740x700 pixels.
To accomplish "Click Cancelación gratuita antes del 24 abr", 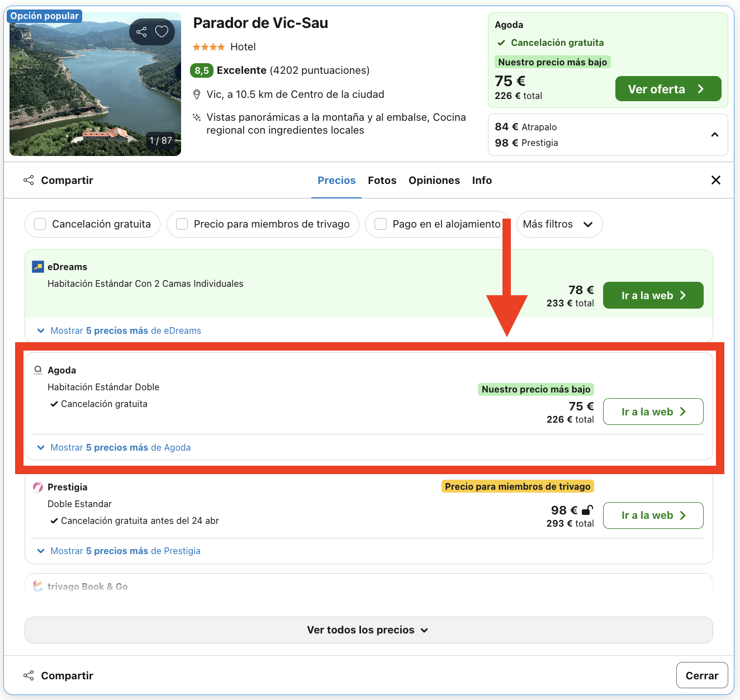I will click(x=140, y=521).
